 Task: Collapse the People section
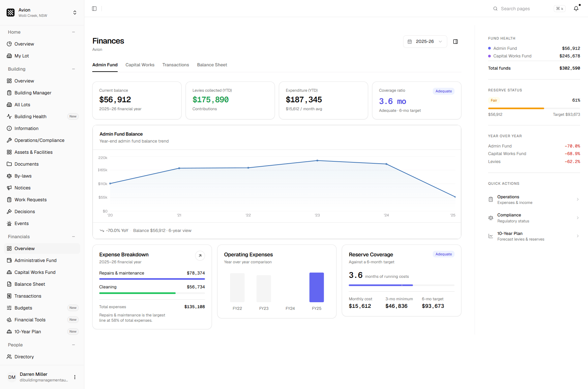(x=73, y=345)
